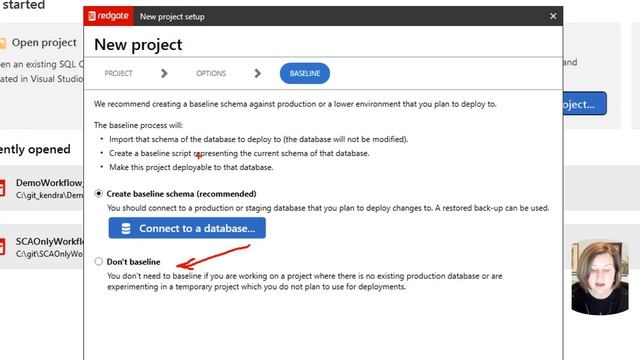Click SCAOnlyWorkflow project file icon
Screen dimensions: 640x360
coord(2,247)
